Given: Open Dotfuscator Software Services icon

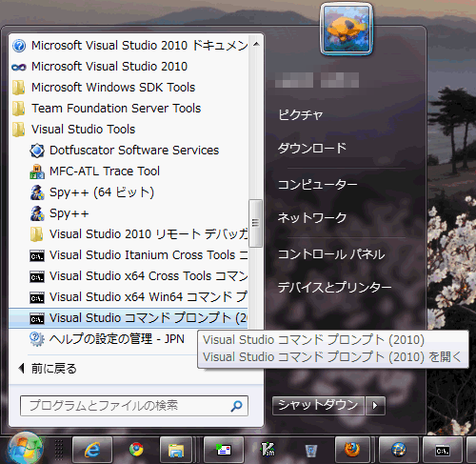Looking at the screenshot, I should (37, 151).
